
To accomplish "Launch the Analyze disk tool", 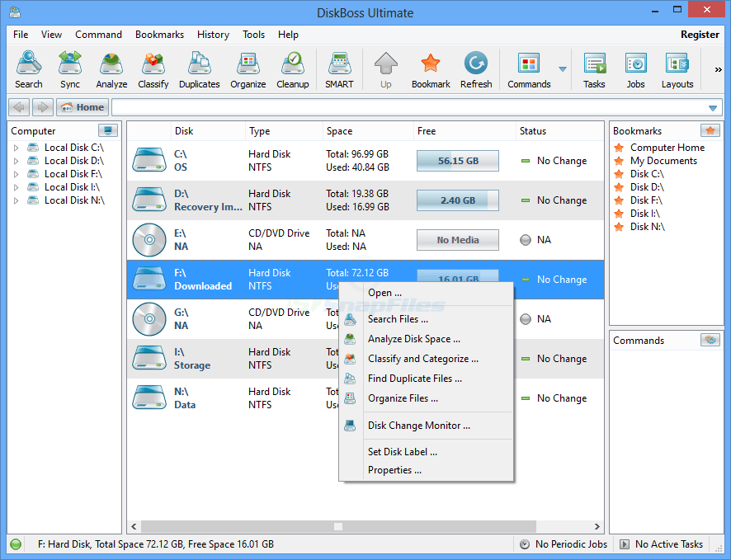I will coord(111,70).
